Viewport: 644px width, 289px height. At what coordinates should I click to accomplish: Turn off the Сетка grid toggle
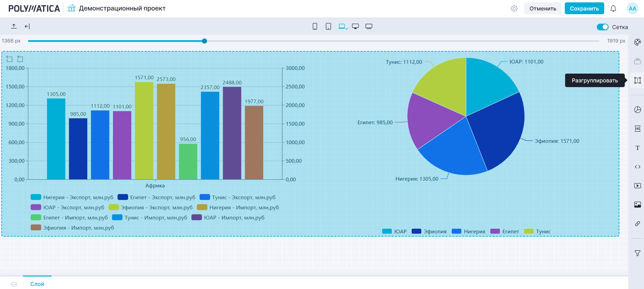tap(602, 27)
